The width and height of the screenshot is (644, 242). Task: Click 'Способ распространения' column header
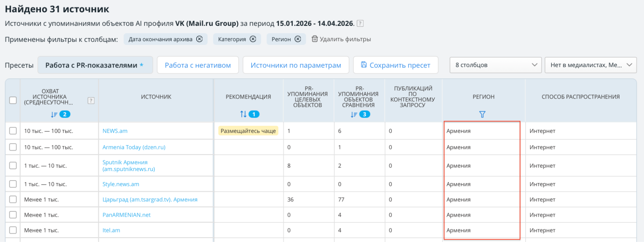581,97
